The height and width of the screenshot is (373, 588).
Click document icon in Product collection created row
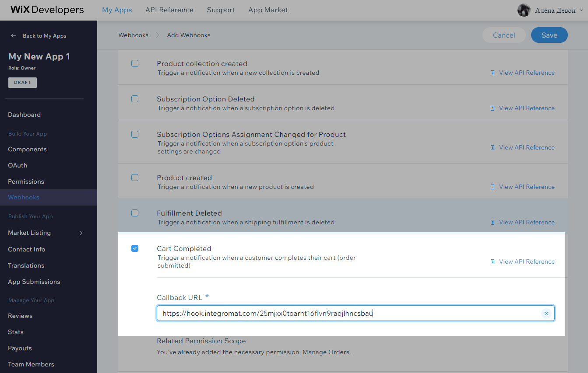tap(493, 73)
